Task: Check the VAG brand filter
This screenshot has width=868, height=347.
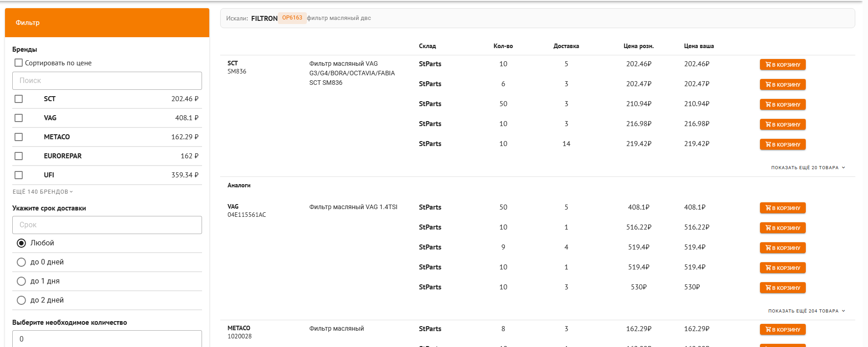Action: tap(19, 118)
